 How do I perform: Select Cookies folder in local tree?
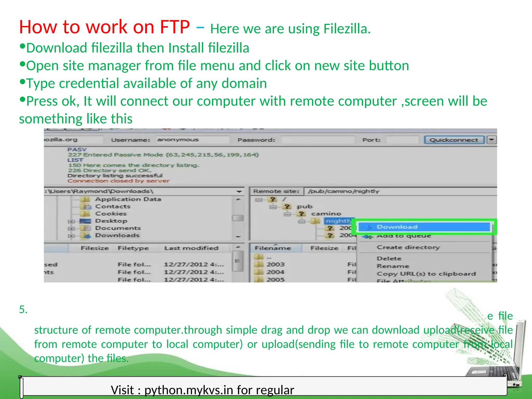(x=111, y=214)
